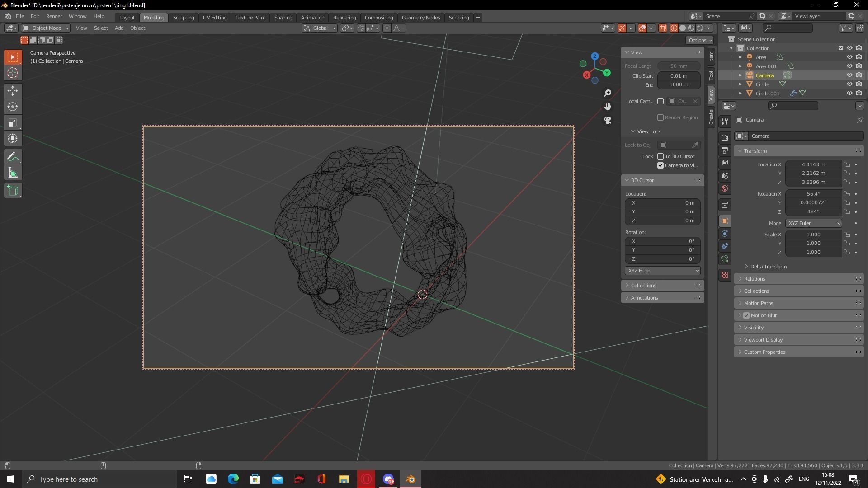
Task: Open the Output Properties printer icon
Action: click(724, 150)
